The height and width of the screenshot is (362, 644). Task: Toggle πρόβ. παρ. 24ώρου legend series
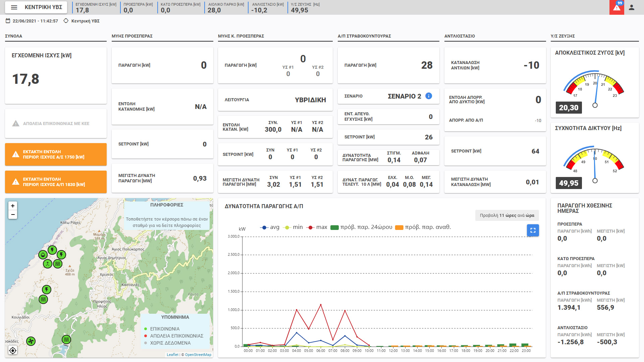(x=361, y=227)
